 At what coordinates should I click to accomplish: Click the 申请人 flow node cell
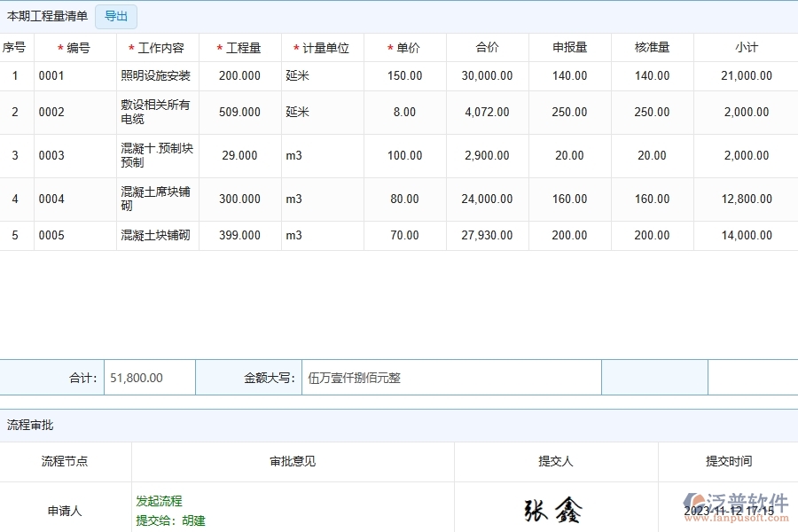coord(65,510)
